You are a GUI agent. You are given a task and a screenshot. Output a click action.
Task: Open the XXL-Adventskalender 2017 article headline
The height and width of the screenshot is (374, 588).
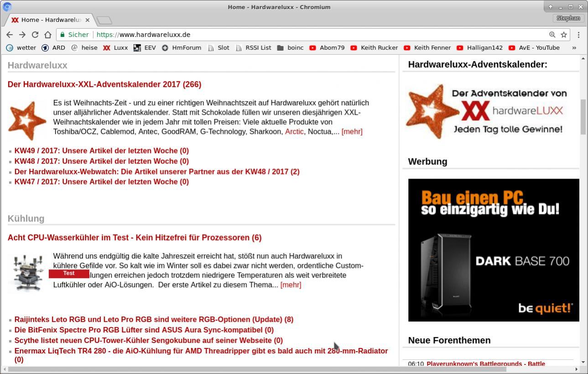click(x=104, y=84)
